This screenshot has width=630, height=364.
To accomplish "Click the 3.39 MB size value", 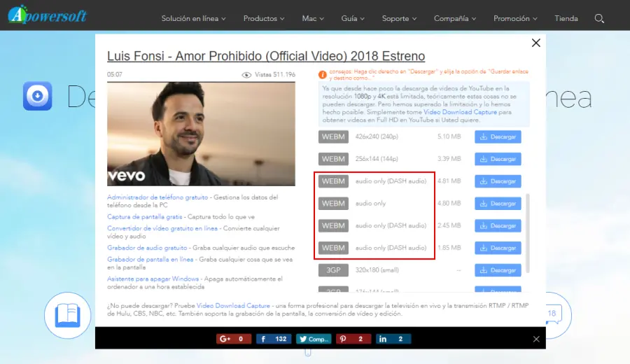I will (x=449, y=159).
